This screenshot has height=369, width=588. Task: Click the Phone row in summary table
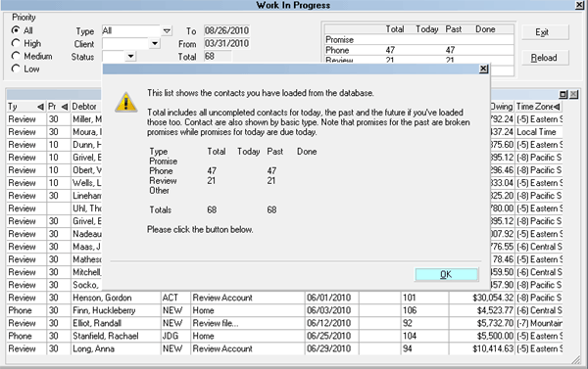click(418, 50)
